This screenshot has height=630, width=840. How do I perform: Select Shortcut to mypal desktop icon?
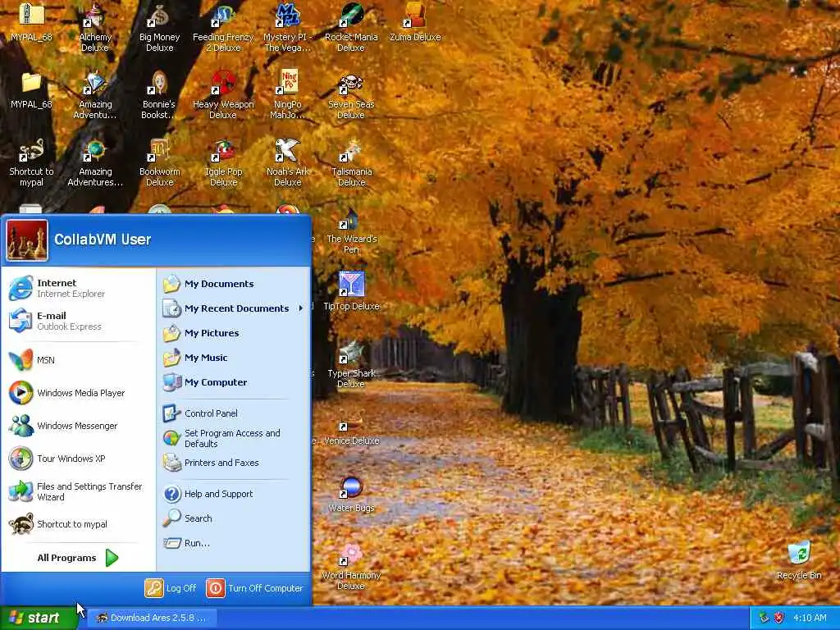coord(31,162)
